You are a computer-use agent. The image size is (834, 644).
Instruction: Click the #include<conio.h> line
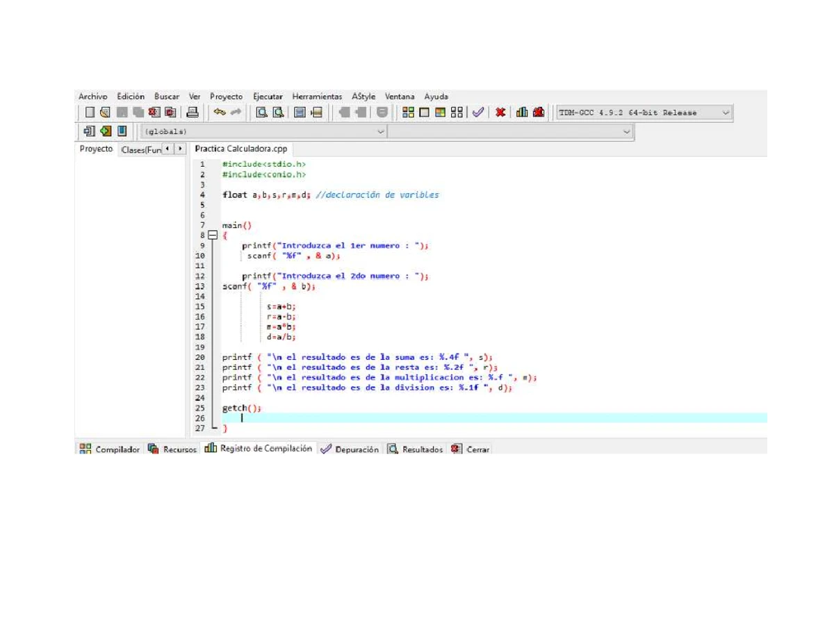click(x=264, y=174)
